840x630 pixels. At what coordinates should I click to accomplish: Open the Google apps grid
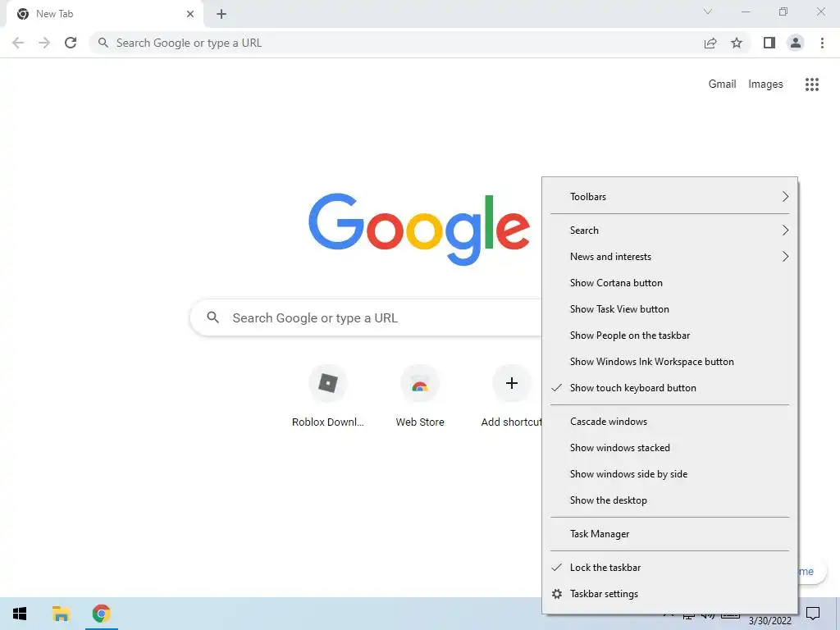(811, 84)
